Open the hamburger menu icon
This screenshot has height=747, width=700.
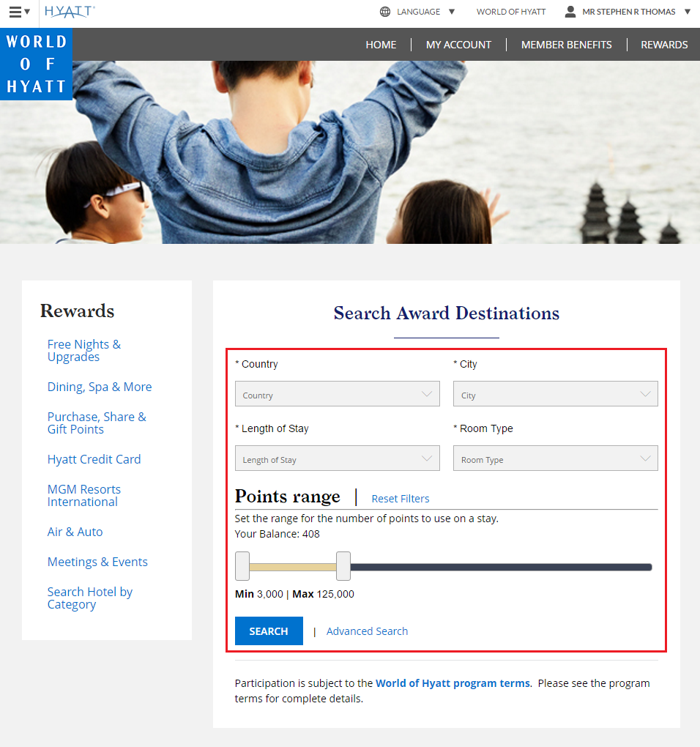click(x=15, y=12)
